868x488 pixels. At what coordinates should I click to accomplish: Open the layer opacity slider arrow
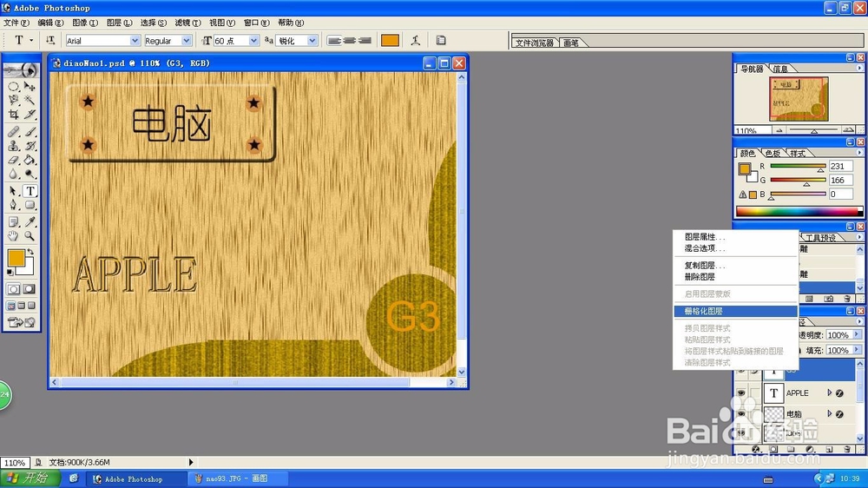coord(857,334)
